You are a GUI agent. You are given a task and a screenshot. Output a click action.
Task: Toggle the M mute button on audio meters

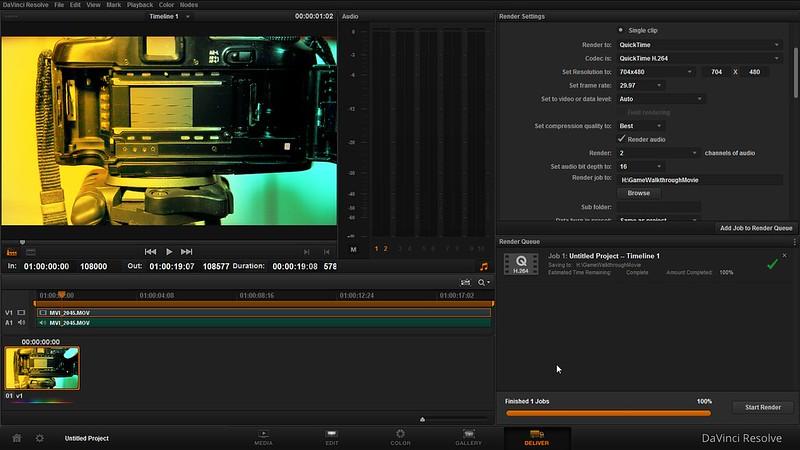(353, 249)
